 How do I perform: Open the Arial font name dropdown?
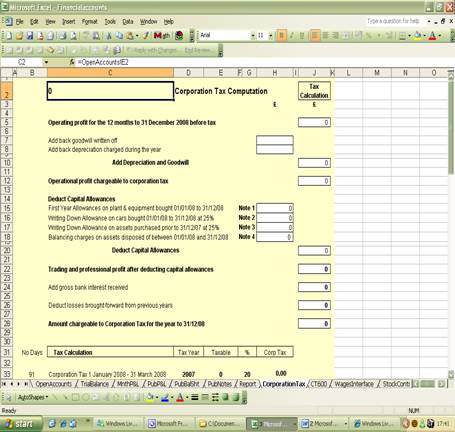(x=253, y=35)
